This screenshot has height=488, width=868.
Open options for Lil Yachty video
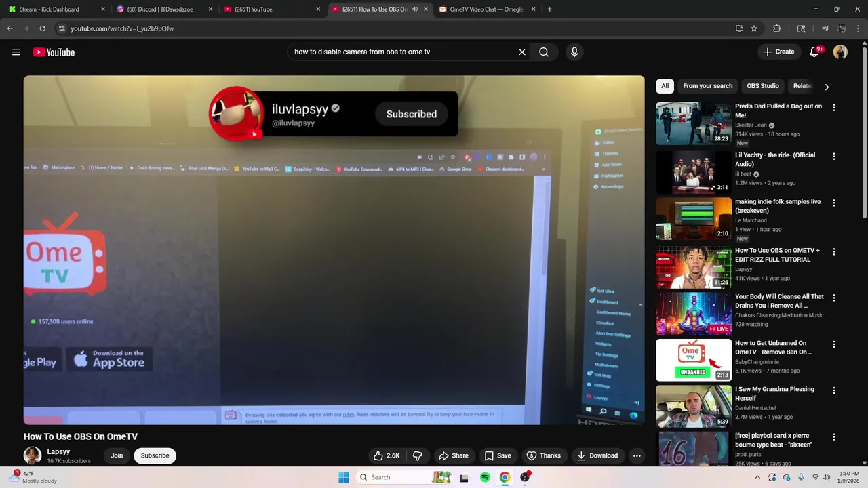834,156
